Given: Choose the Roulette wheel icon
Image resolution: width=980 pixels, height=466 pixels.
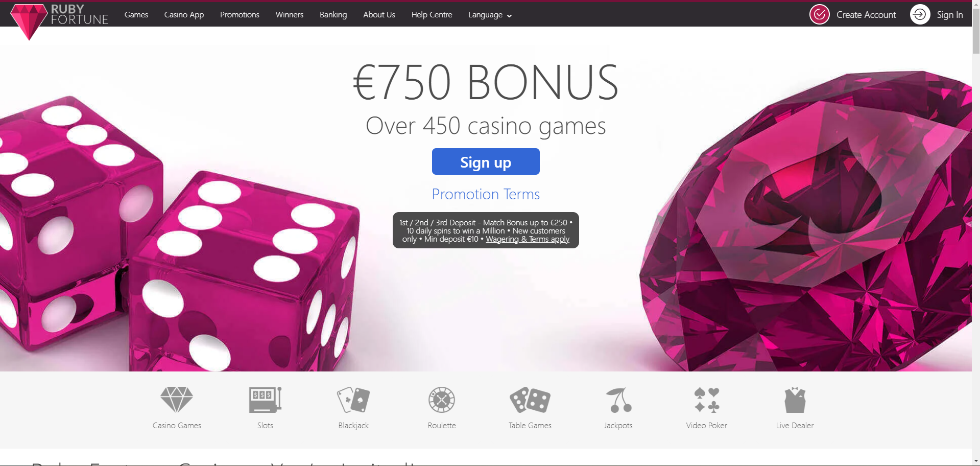Looking at the screenshot, I should click(442, 400).
